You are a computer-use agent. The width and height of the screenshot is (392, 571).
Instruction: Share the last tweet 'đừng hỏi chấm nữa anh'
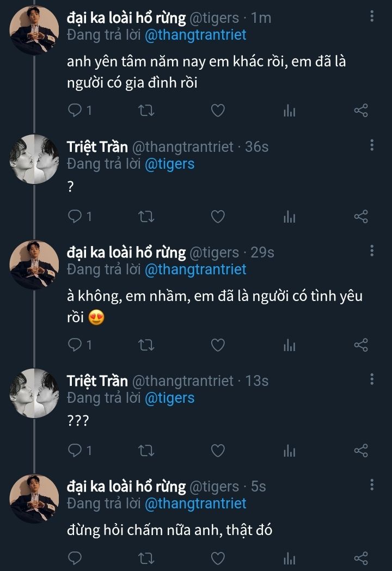pyautogui.click(x=362, y=558)
